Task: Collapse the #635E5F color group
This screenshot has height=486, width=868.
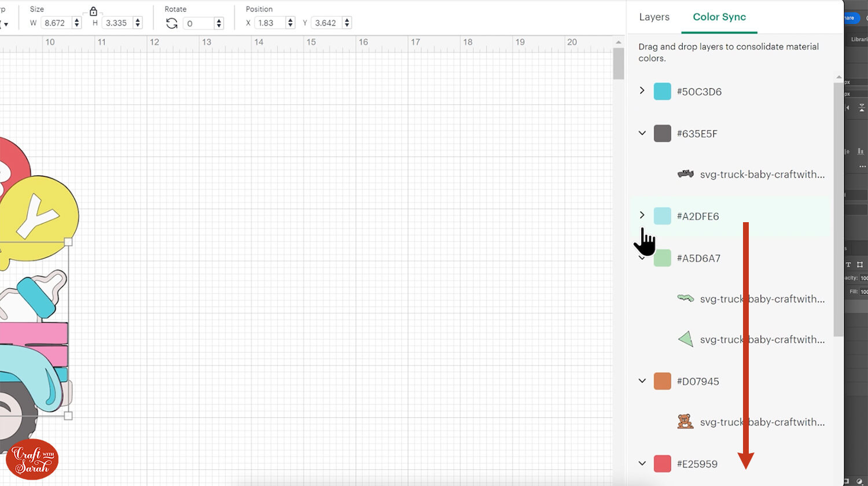Action: click(642, 133)
